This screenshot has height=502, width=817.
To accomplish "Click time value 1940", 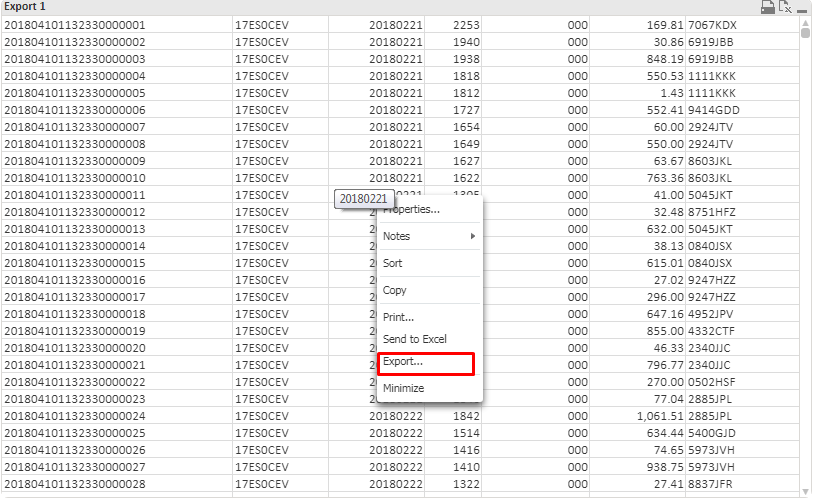I will pos(466,42).
